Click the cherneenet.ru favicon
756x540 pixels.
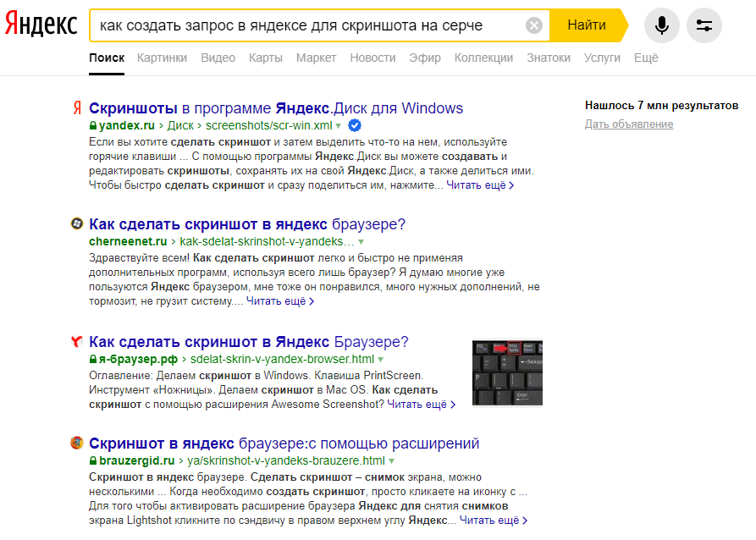77,223
